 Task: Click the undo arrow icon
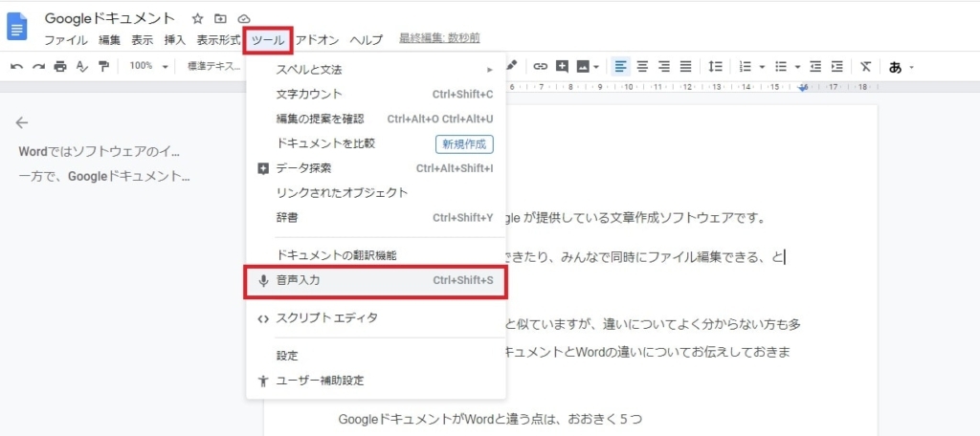(x=16, y=66)
